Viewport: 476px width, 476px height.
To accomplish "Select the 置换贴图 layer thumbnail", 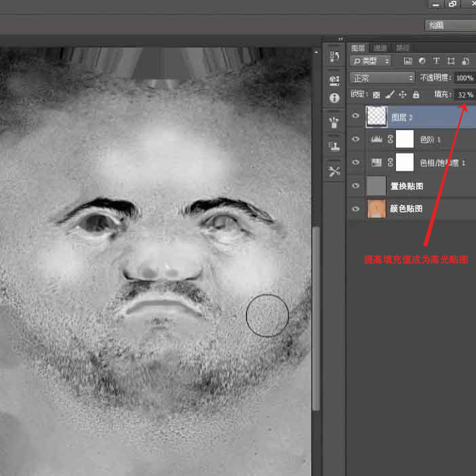I will coord(376,186).
